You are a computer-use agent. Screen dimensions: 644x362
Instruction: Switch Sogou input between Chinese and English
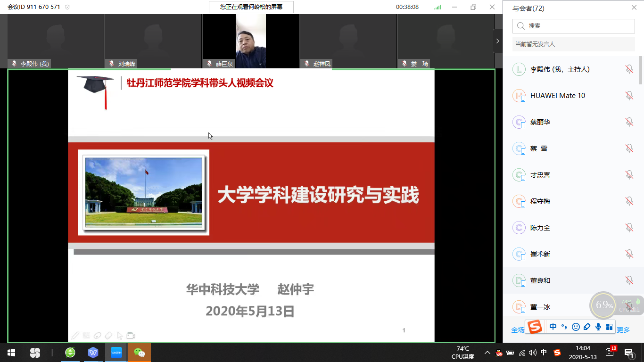(553, 327)
